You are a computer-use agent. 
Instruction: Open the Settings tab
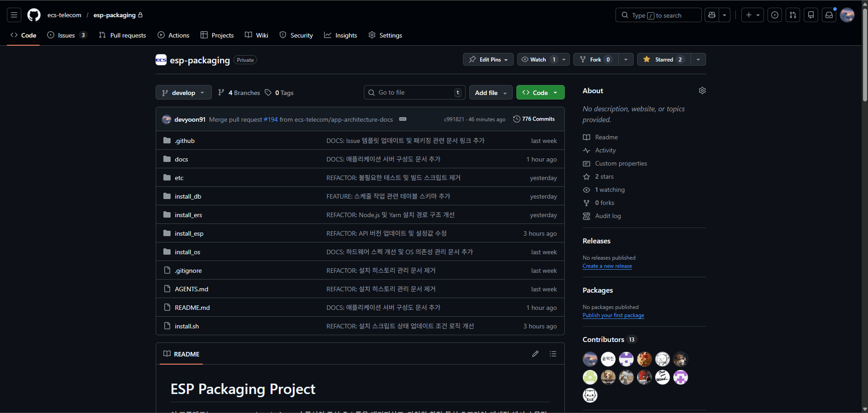pyautogui.click(x=385, y=35)
